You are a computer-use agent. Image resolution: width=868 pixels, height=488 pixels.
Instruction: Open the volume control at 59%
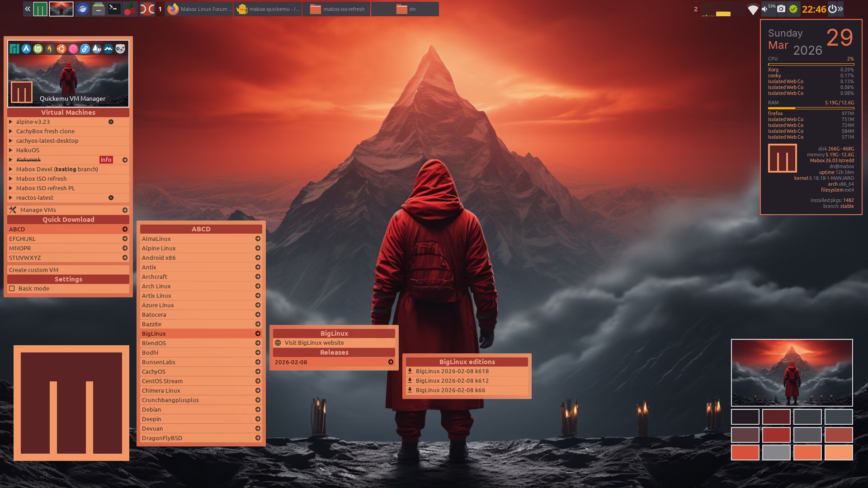pos(767,9)
